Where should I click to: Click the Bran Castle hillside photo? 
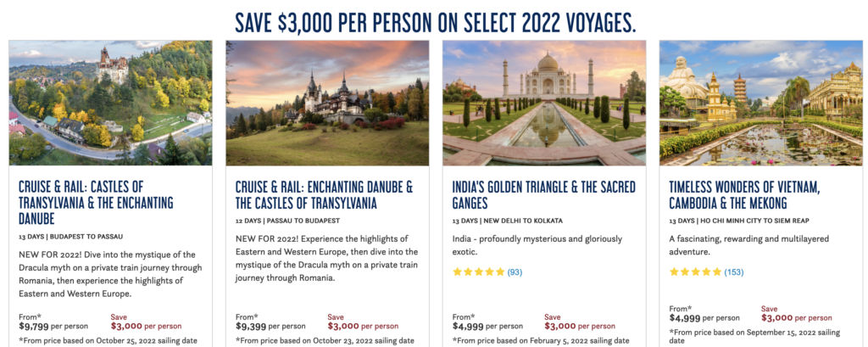[110, 102]
